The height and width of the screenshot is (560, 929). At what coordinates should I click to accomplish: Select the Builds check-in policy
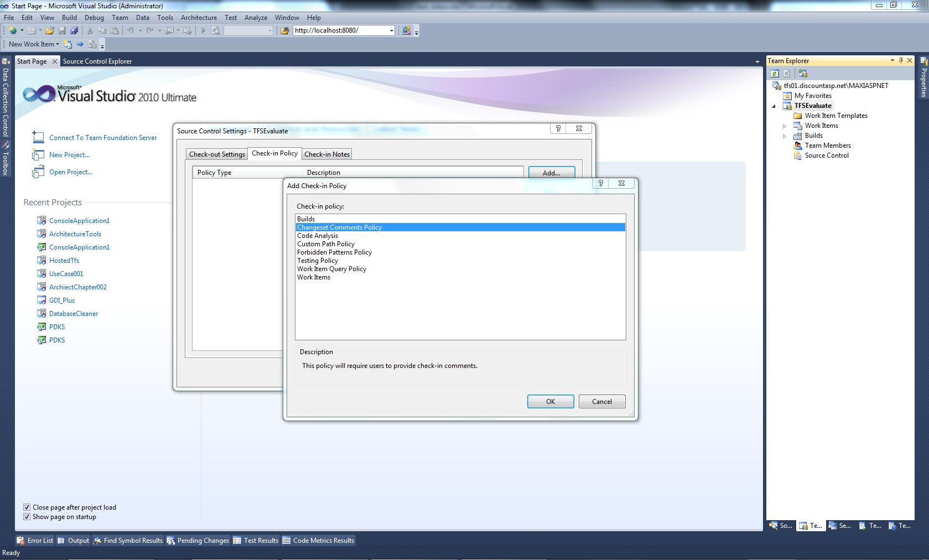click(x=460, y=219)
